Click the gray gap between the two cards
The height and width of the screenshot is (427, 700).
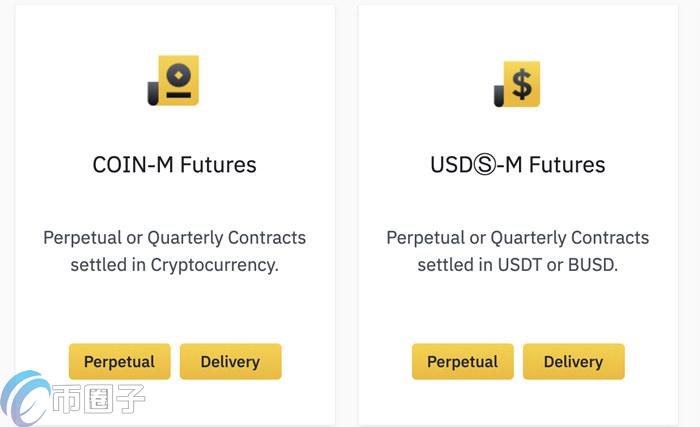click(346, 200)
